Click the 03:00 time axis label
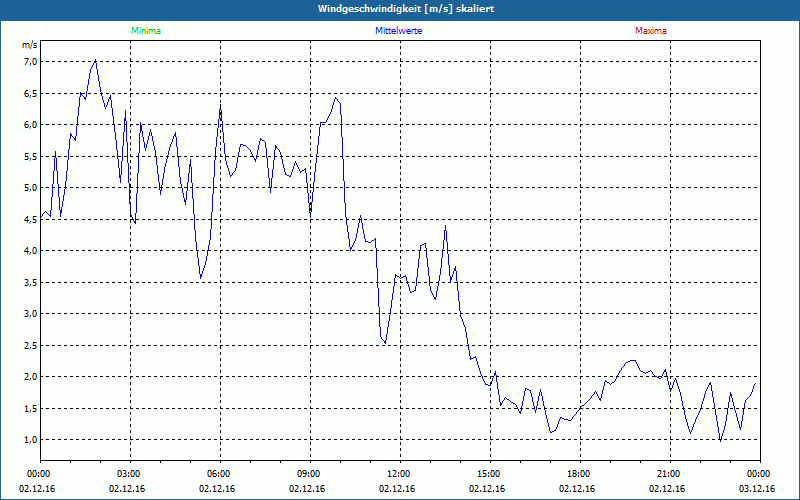Viewport: 800px width, 500px height. [131, 474]
